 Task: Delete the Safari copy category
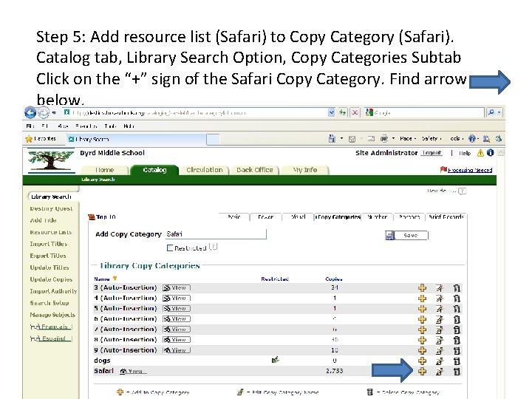tap(457, 371)
